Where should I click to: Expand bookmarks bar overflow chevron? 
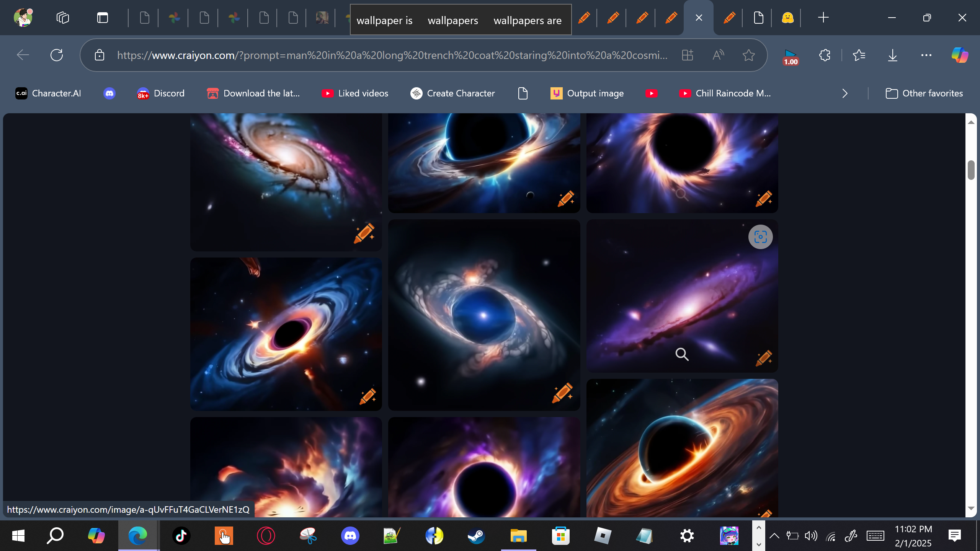[845, 93]
